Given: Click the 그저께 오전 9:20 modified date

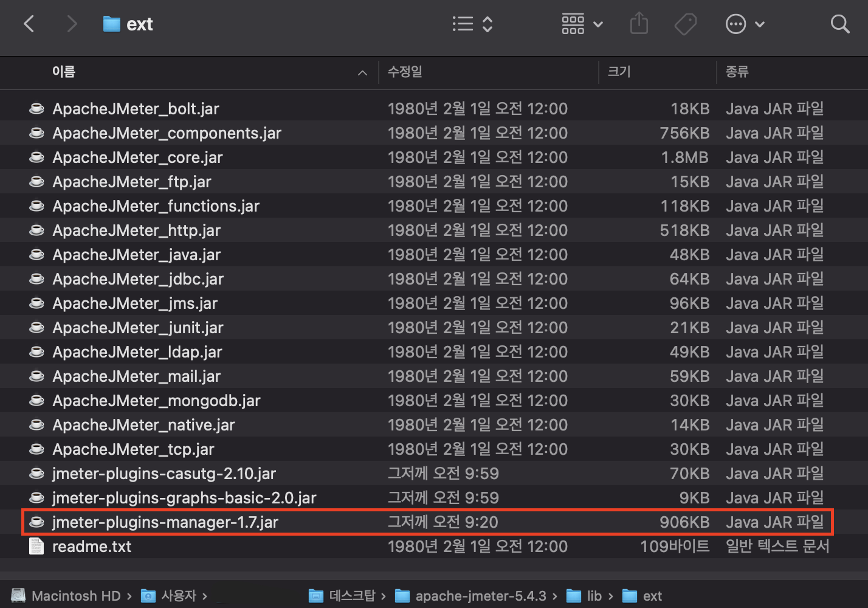Looking at the screenshot, I should tap(443, 522).
